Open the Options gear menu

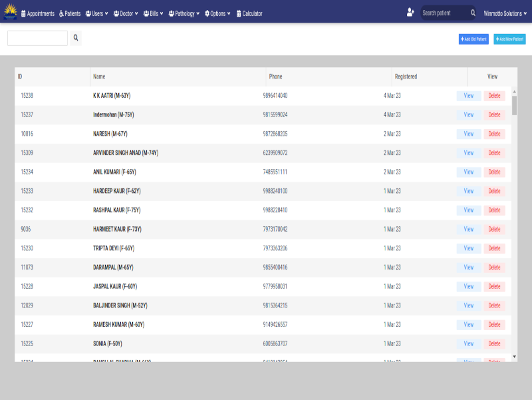point(217,13)
